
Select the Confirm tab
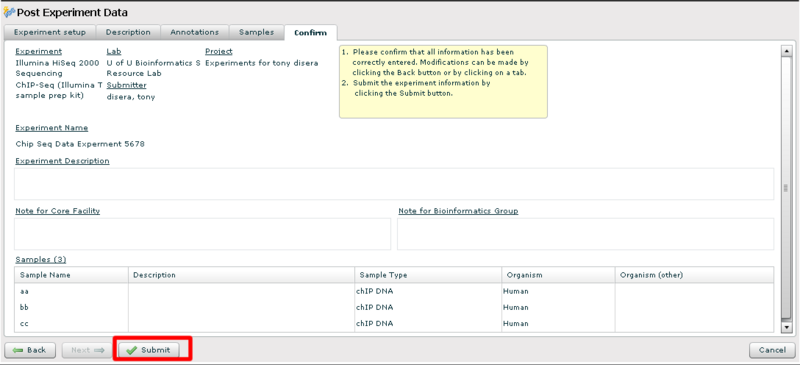coord(310,33)
